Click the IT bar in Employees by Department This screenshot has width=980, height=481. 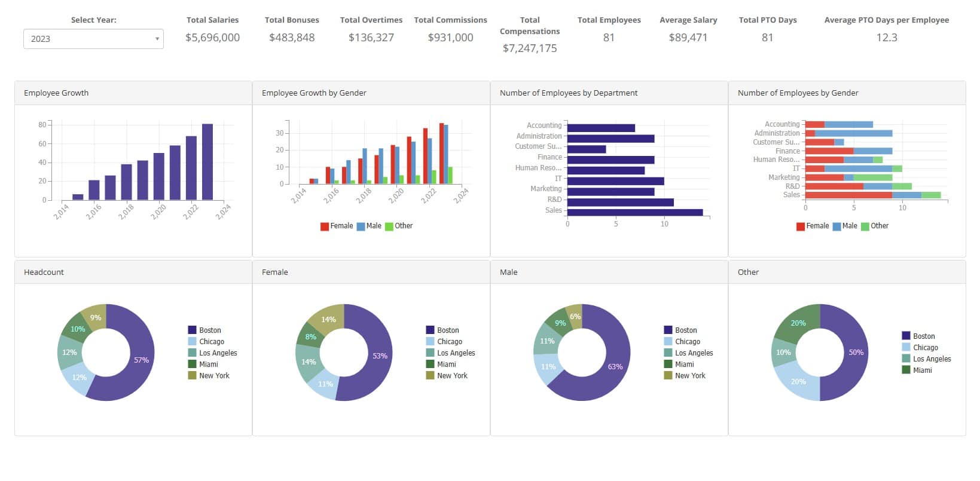pyautogui.click(x=616, y=180)
